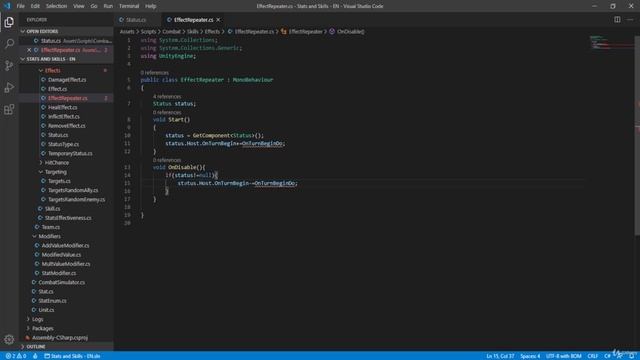640x360 pixels.
Task: Click the split editor right icon
Action: (x=617, y=20)
